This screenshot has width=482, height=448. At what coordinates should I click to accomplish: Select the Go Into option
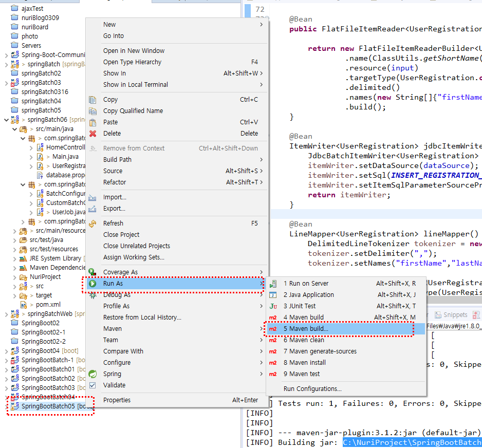(176, 36)
